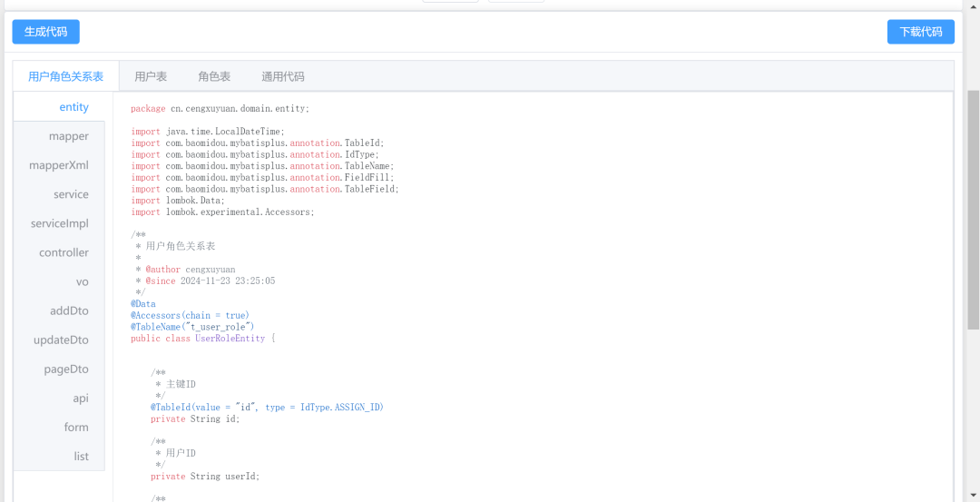The width and height of the screenshot is (980, 502).
Task: Select the form side tab
Action: click(x=76, y=427)
